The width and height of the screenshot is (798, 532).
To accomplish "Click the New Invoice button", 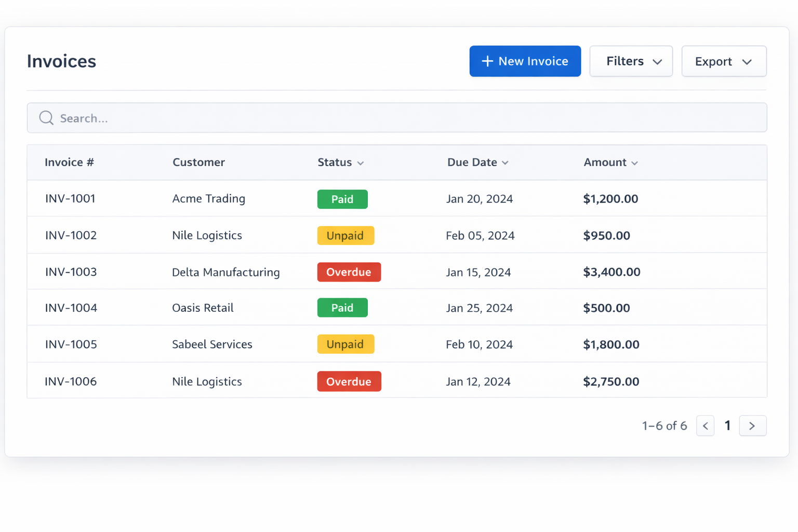I will coord(525,61).
